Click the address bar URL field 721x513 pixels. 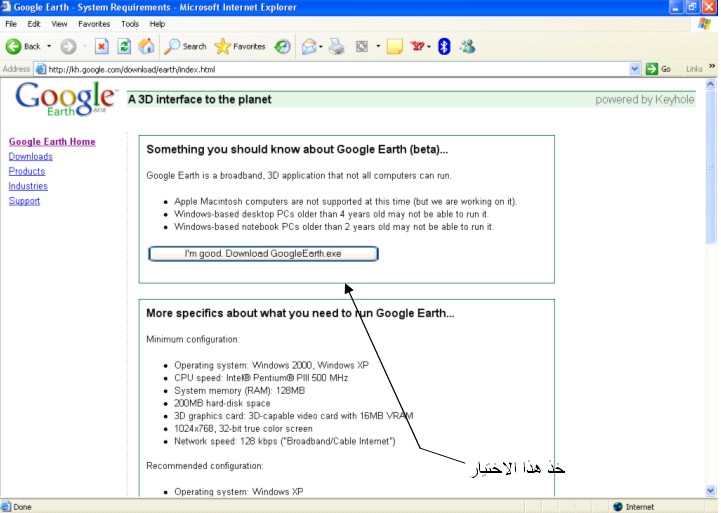(x=330, y=69)
